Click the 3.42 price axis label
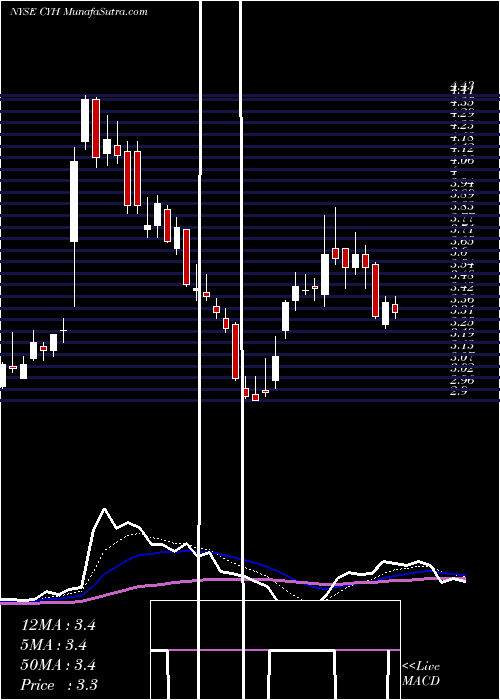Image resolution: width=500 pixels, height=700 pixels. pos(463,288)
